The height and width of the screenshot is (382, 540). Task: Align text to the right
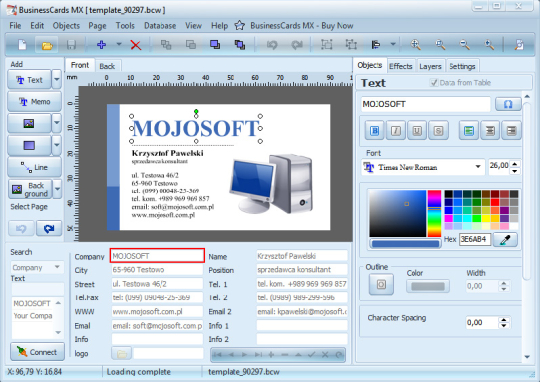(x=511, y=131)
